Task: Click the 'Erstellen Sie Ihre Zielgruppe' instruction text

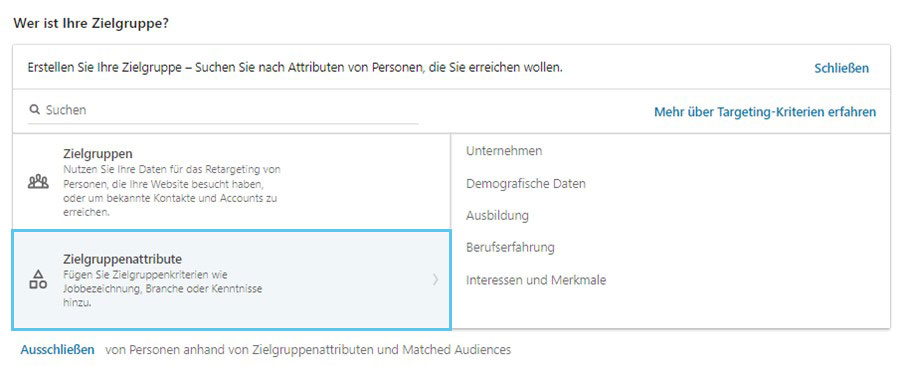Action: [x=295, y=68]
